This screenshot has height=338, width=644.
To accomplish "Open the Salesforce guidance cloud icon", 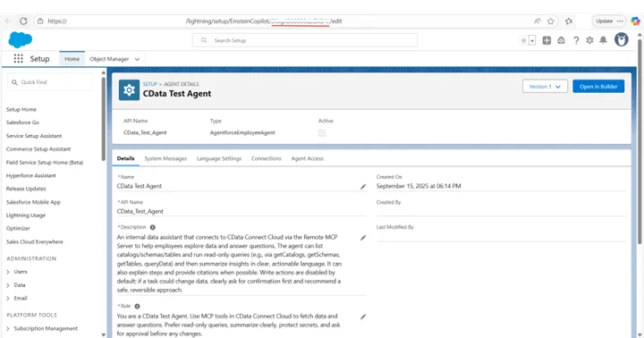I will coord(561,40).
